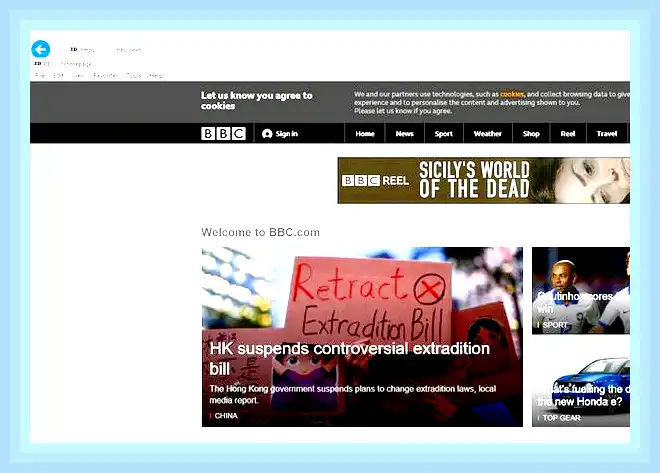
Task: Select the BBC Homepage browser tab
Action: pyautogui.click(x=63, y=64)
